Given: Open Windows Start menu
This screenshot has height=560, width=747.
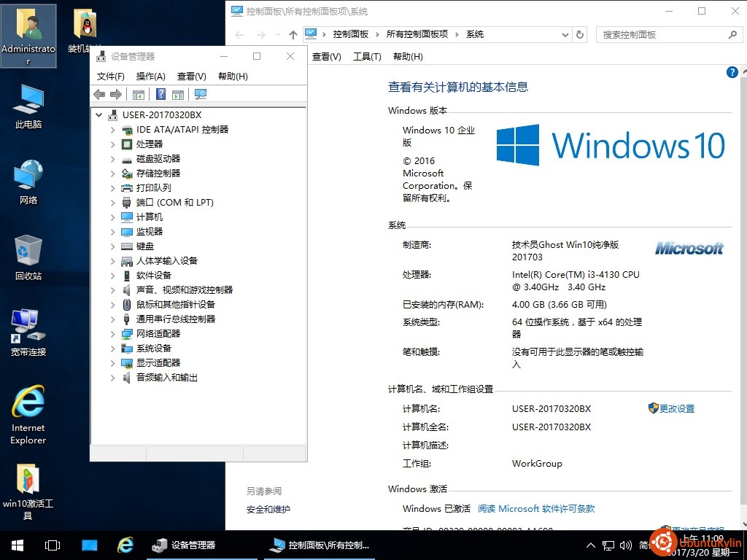Looking at the screenshot, I should [18, 545].
